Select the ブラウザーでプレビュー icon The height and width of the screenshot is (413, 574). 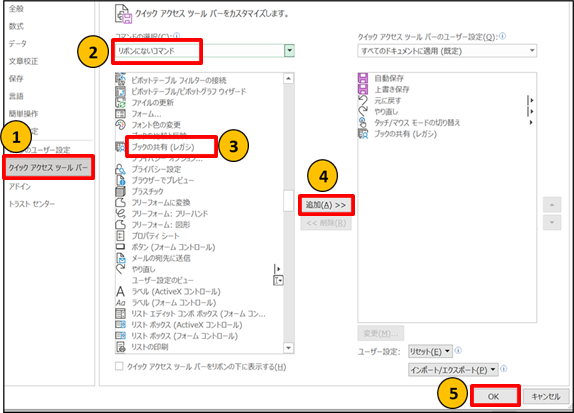[x=120, y=180]
